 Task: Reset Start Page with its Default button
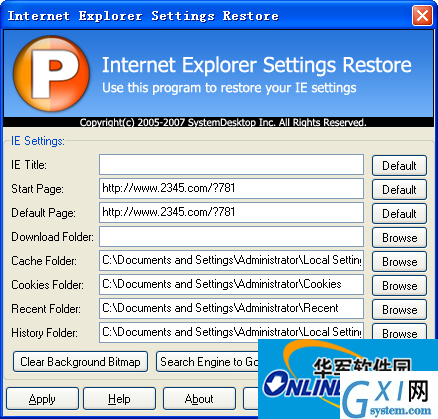(399, 189)
